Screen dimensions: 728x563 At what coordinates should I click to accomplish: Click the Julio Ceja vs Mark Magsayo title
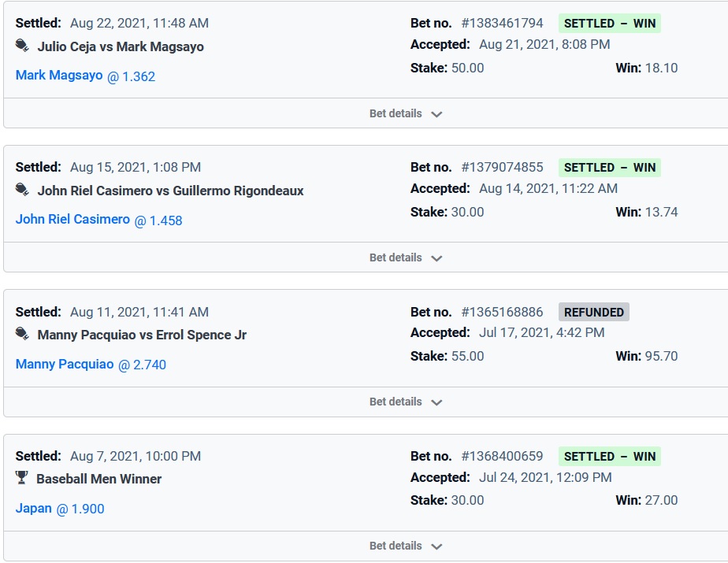121,46
